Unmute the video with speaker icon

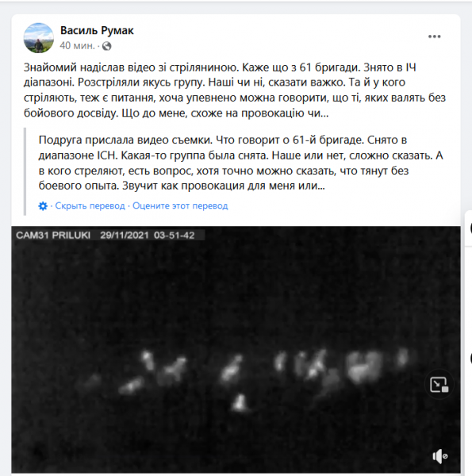click(x=439, y=456)
